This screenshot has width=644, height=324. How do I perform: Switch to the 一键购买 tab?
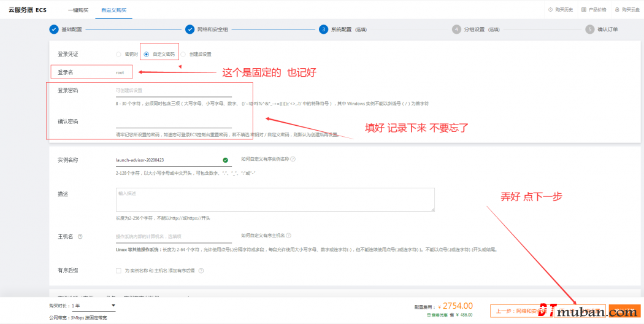pos(77,10)
